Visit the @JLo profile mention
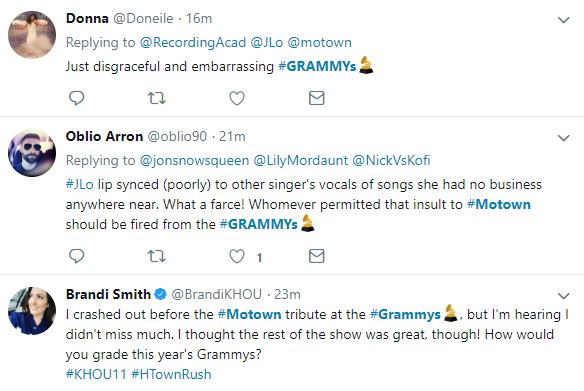Viewport: 584px width, 391px height. click(x=267, y=42)
